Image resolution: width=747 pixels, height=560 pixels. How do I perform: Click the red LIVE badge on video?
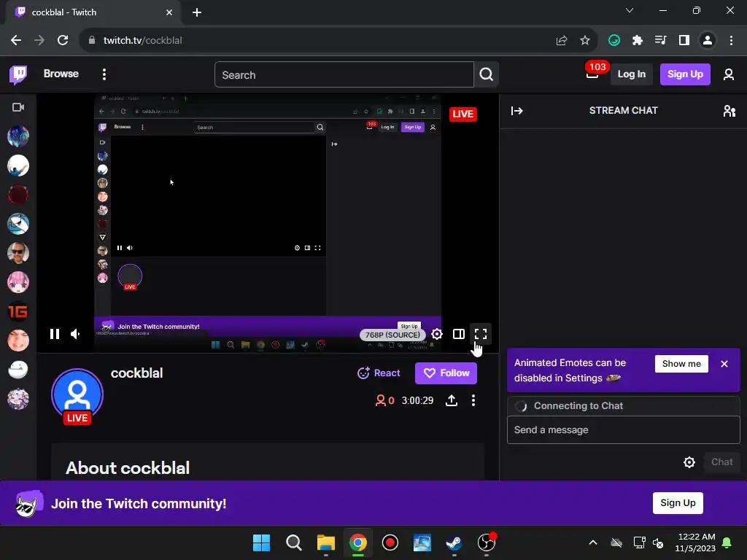point(462,114)
